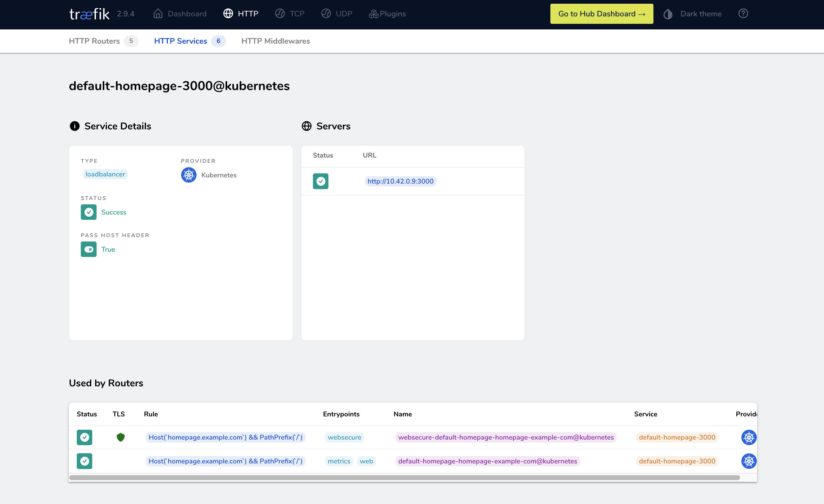Switch to the HTTP Routers tab
Viewport: 824px width, 504px height.
(x=94, y=41)
